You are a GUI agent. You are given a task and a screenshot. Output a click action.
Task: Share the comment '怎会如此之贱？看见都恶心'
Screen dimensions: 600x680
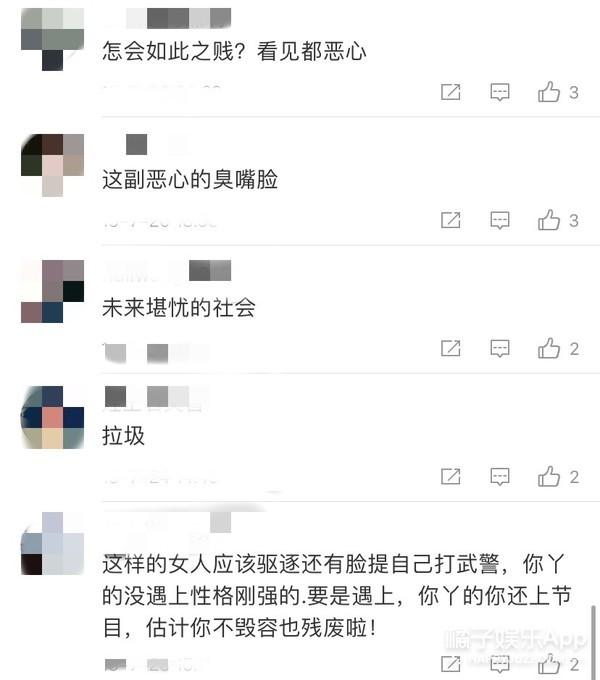[x=450, y=92]
